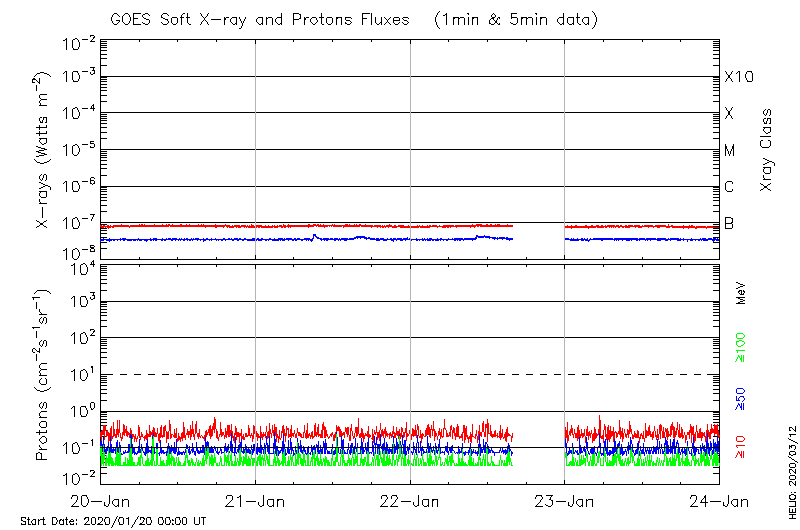Select the 24-Jan end tick label
The width and height of the screenshot is (800, 530).
coord(719,501)
